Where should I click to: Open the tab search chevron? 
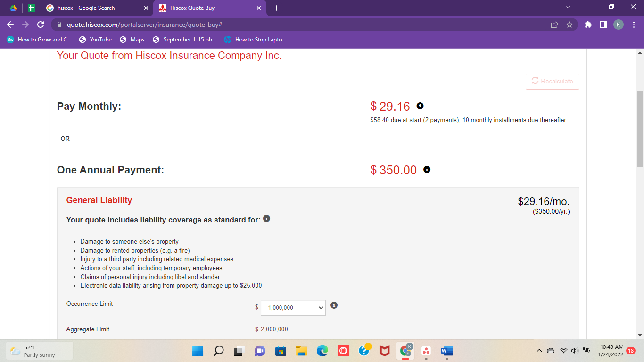click(568, 7)
